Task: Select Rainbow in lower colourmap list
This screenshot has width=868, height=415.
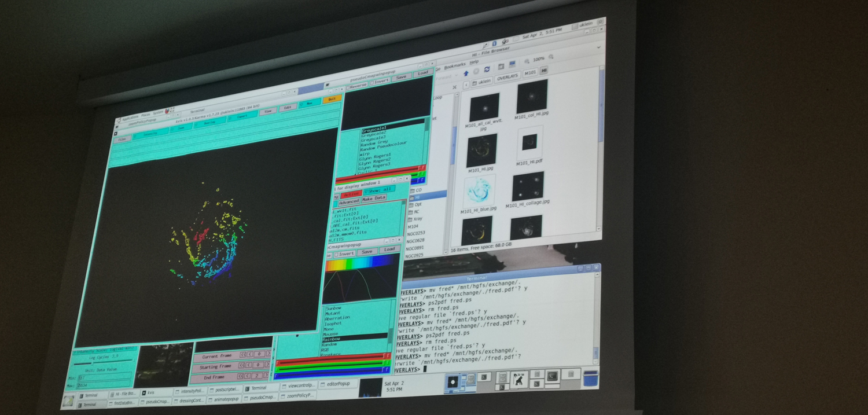Action: pos(355,337)
